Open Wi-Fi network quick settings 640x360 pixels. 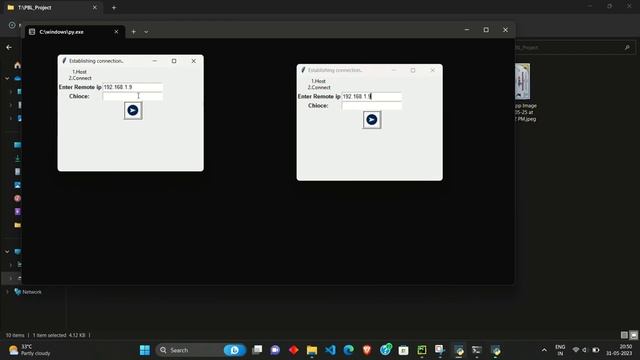[576, 350]
